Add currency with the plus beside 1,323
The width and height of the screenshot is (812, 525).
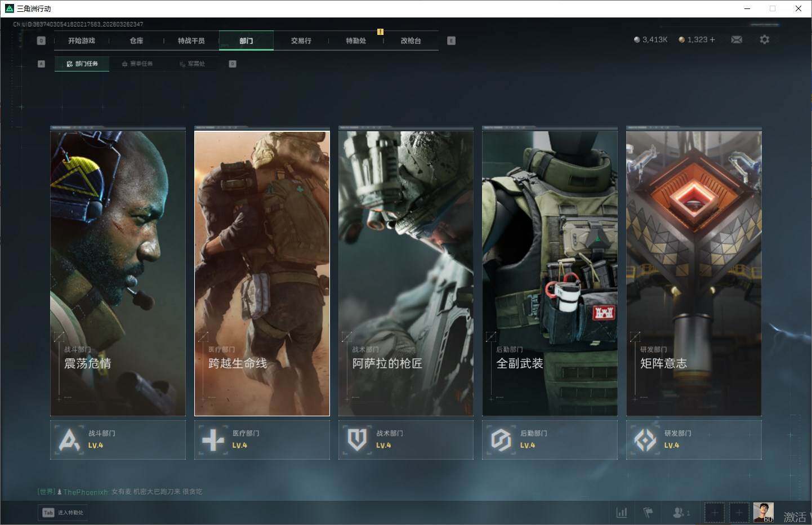712,39
